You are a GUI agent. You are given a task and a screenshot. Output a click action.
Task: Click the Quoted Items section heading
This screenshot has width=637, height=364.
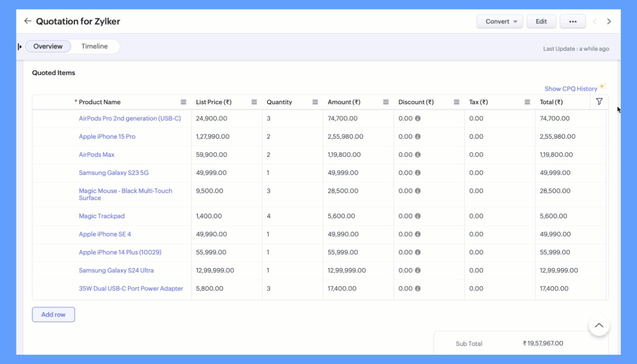[x=54, y=73]
